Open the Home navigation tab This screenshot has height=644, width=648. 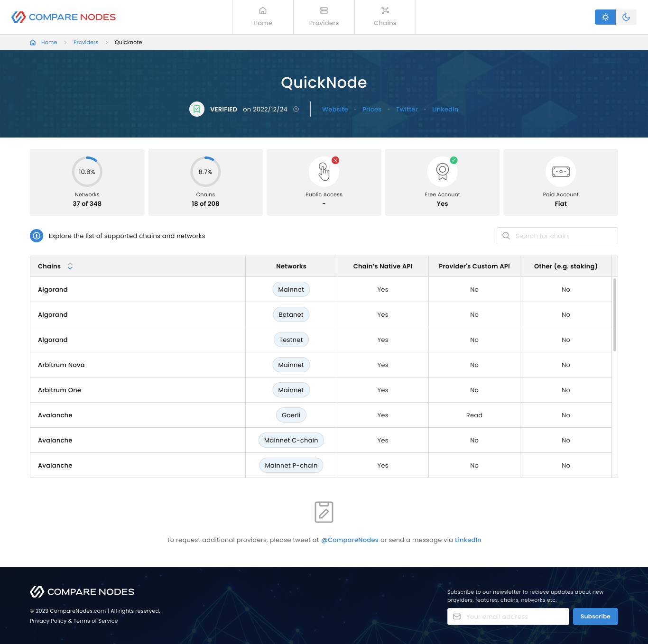[x=263, y=17]
